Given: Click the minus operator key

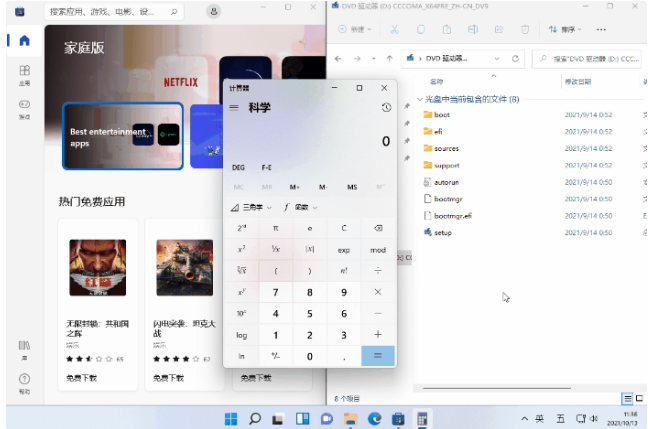Looking at the screenshot, I should click(x=378, y=314).
